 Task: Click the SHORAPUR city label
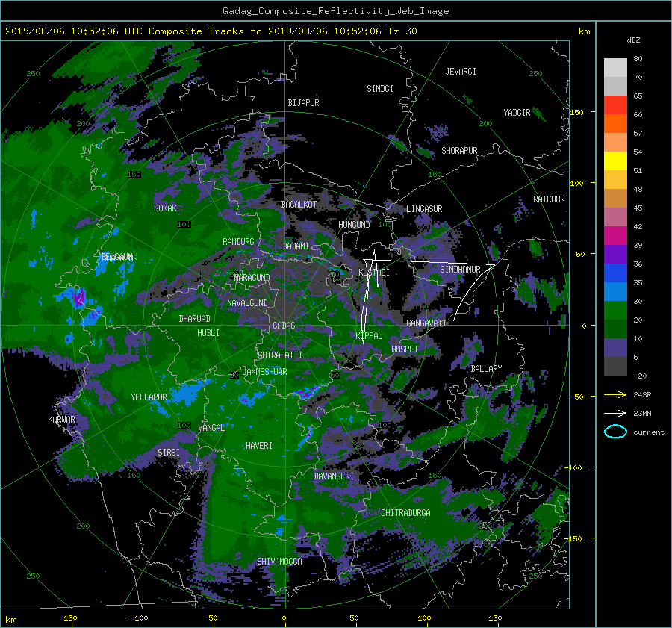[459, 151]
